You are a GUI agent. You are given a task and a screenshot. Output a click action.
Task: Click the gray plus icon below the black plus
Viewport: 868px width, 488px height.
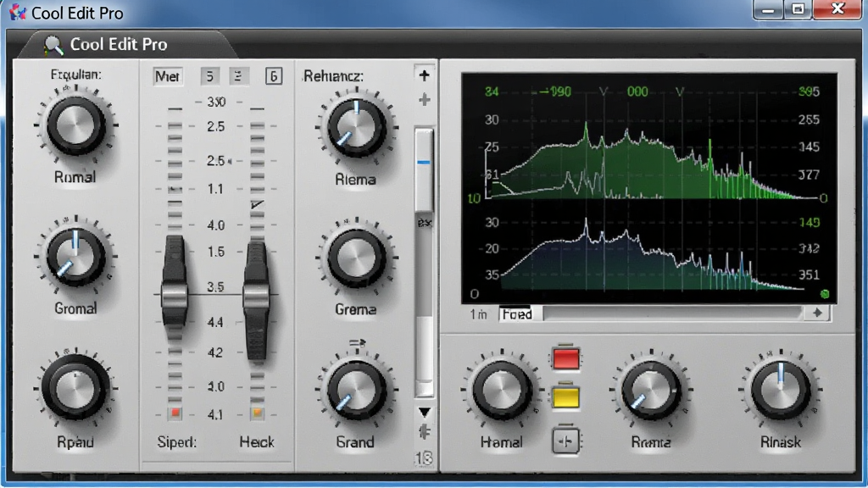pyautogui.click(x=424, y=100)
